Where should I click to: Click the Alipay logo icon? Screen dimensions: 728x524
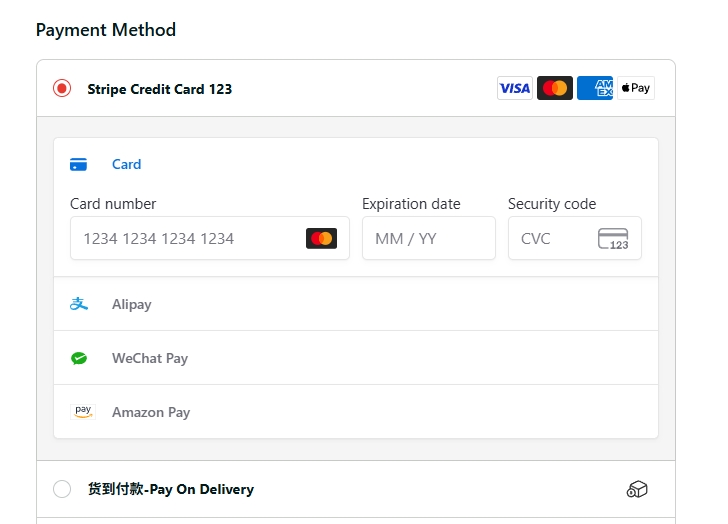click(79, 304)
